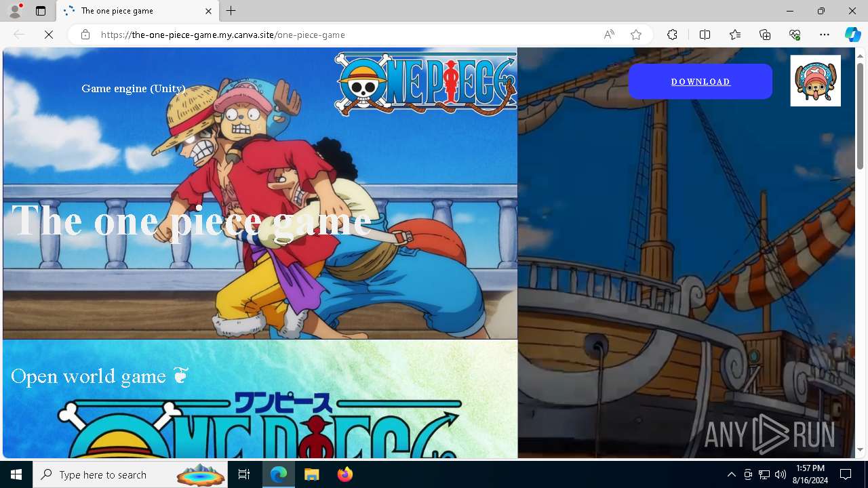This screenshot has width=868, height=488.
Task: Click the blue DOWNLOAD button
Action: pyautogui.click(x=701, y=81)
